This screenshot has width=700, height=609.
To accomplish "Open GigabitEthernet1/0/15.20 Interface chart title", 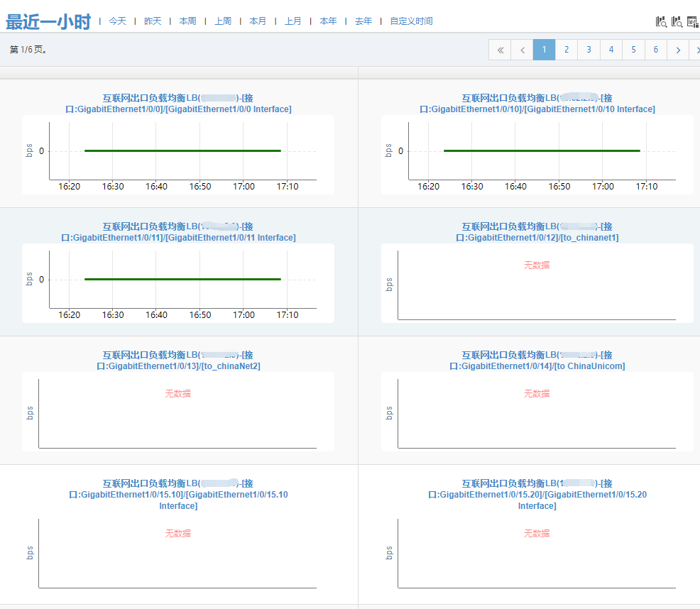I will [x=537, y=495].
